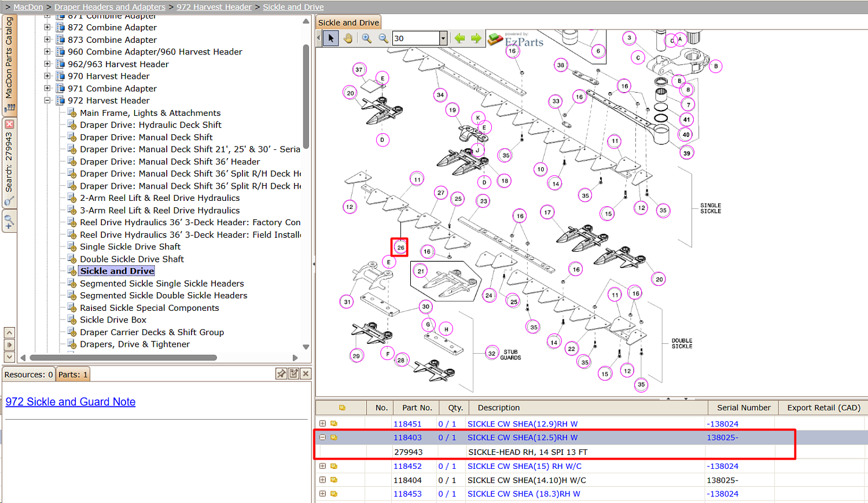The height and width of the screenshot is (503, 868).
Task: Click the note icon on row 118403
Action: coord(334,438)
